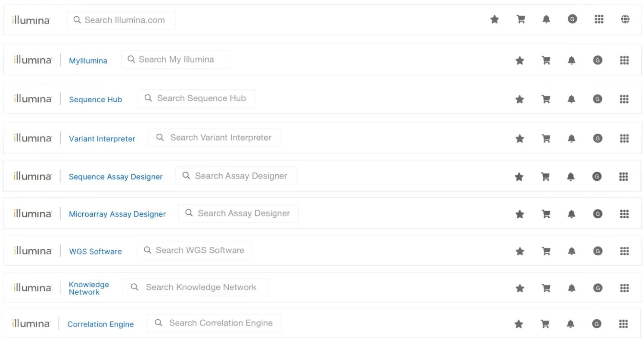Image resolution: width=644 pixels, height=339 pixels.
Task: Open the Microarray Assay Designer link
Action: pos(117,214)
